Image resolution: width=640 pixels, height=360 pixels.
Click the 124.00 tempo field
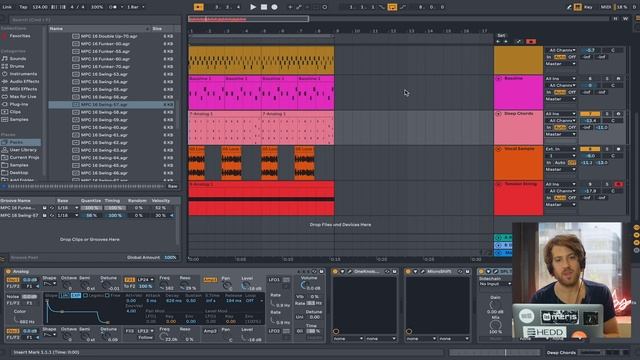(x=40, y=7)
